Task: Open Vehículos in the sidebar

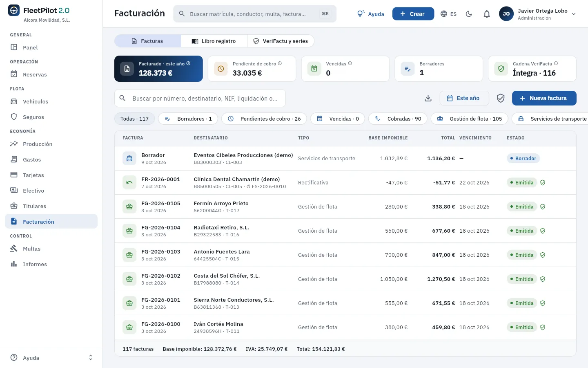Action: pos(51,101)
